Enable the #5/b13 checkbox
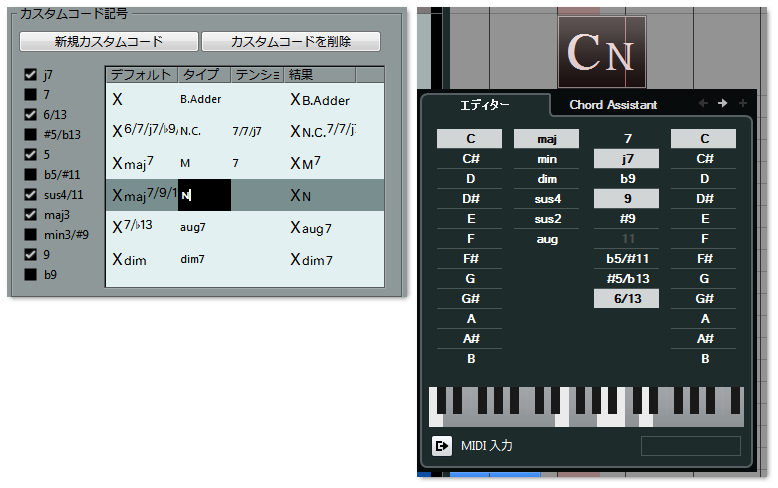Viewport: 778px width, 488px height. pos(30,134)
